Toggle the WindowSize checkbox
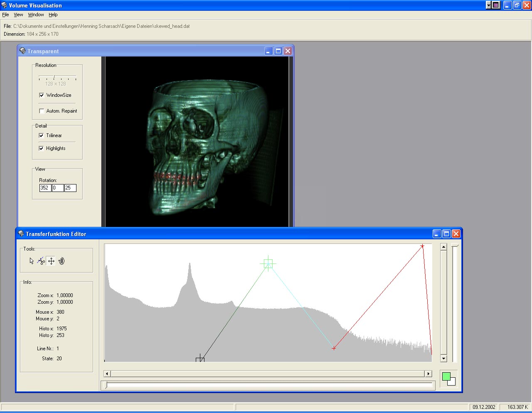The width and height of the screenshot is (532, 413). 42,95
